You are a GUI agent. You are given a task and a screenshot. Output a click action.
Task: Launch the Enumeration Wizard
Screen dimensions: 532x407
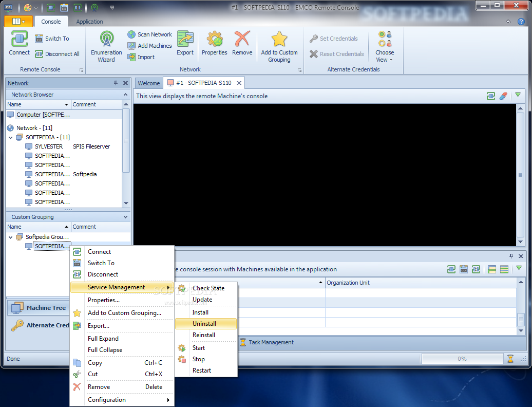pos(106,46)
